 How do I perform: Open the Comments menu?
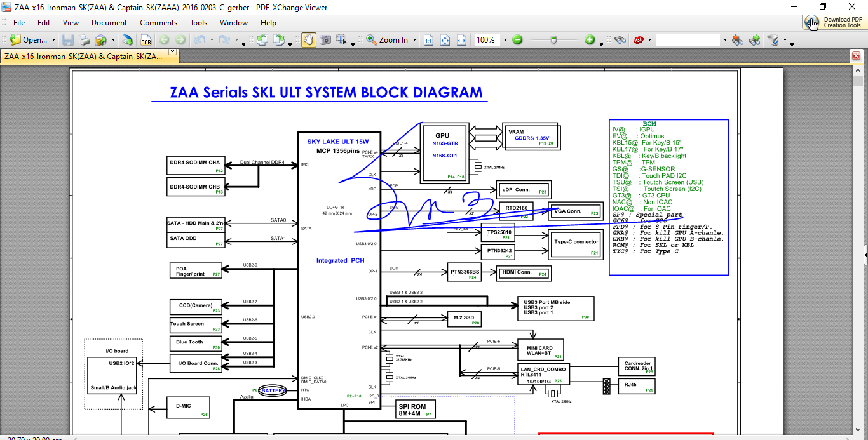pos(159,22)
